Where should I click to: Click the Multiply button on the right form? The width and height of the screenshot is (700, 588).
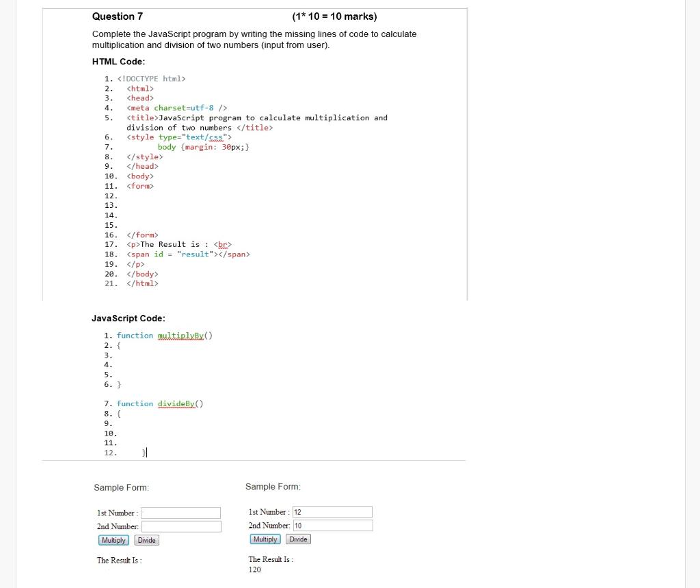point(265,539)
